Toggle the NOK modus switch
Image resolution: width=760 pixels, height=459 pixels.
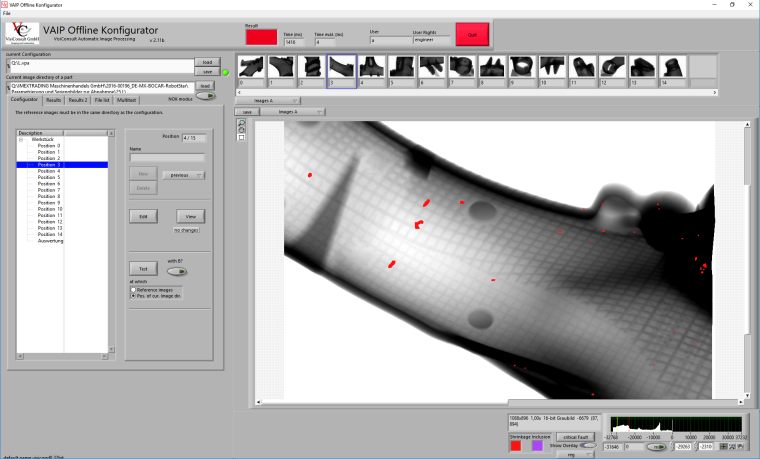(x=205, y=97)
